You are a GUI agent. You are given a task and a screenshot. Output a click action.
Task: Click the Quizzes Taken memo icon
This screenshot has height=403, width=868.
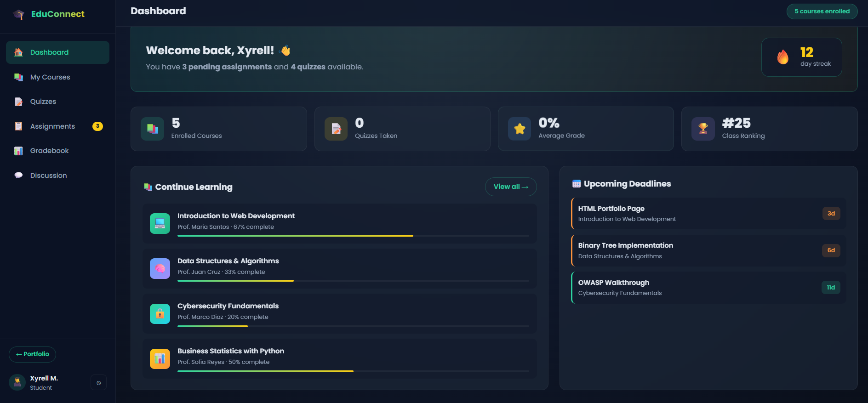click(336, 129)
